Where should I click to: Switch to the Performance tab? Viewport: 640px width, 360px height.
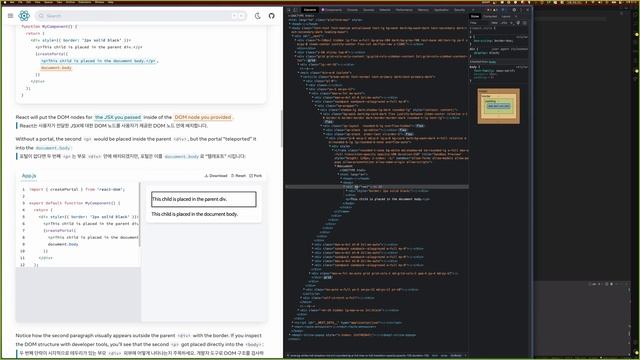point(404,10)
